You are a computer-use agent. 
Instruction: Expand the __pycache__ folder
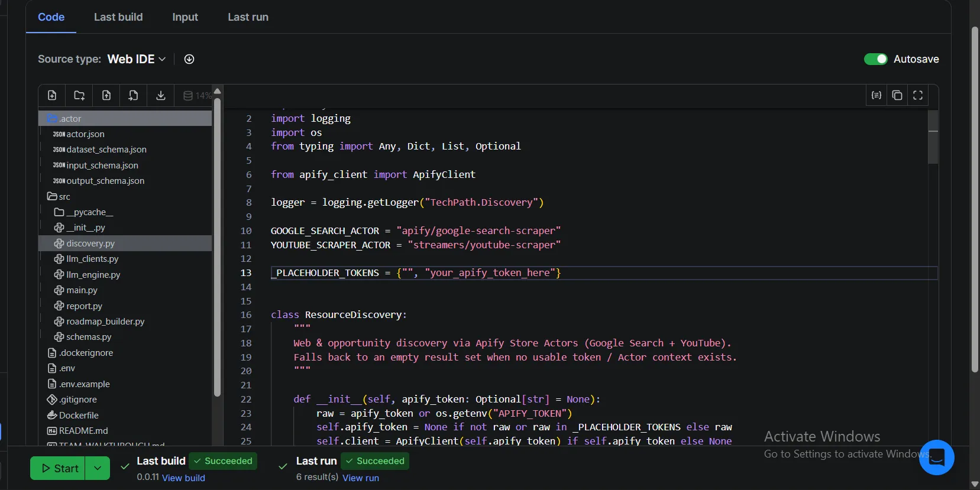125,212
